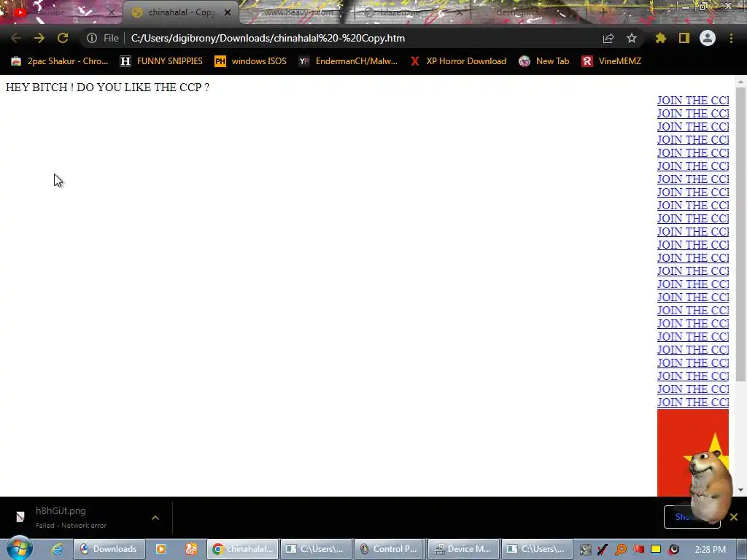The height and width of the screenshot is (560, 747).
Task: Switch to Device Manager taskbar window
Action: point(464,549)
